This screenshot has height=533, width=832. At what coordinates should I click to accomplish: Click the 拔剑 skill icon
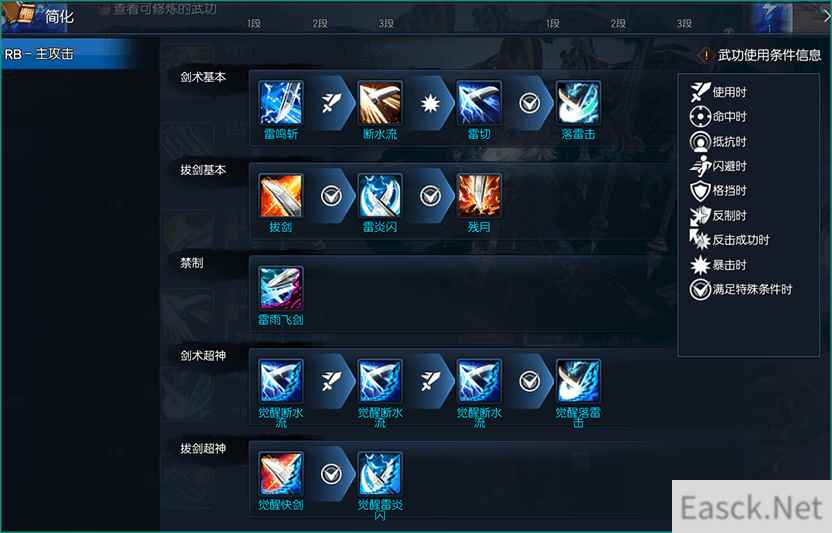[281, 195]
